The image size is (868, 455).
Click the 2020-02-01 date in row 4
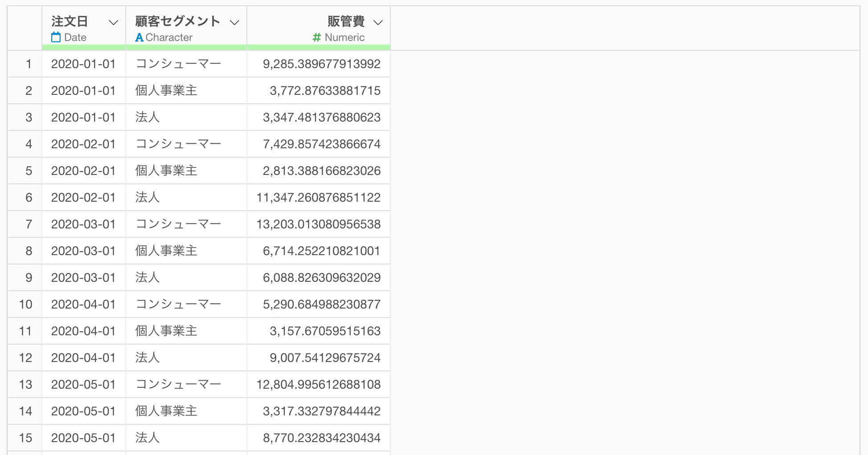coord(83,144)
